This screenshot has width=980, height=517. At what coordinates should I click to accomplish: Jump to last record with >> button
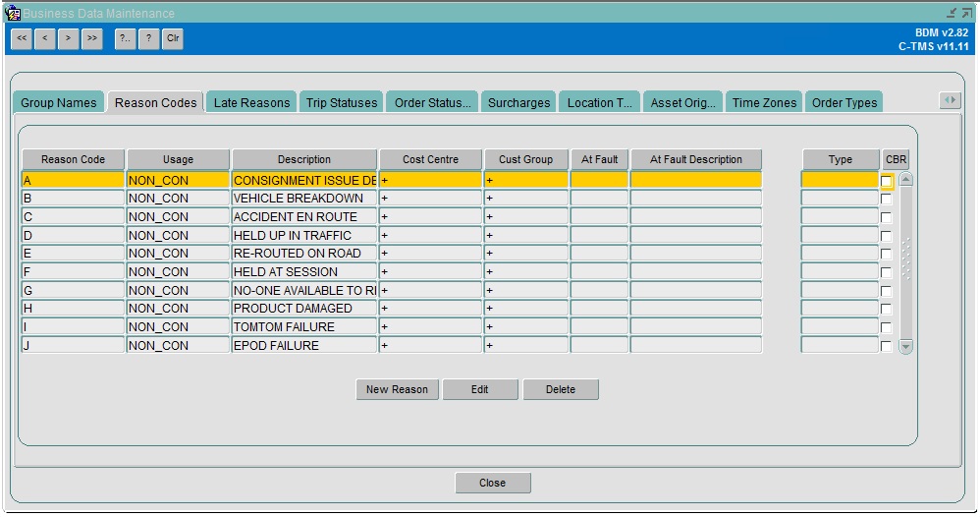92,38
